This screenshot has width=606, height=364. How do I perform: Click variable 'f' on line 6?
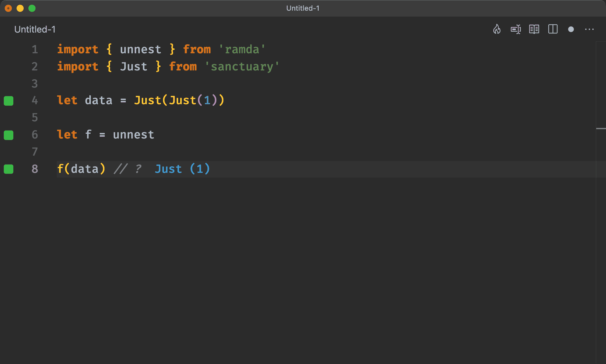(88, 135)
